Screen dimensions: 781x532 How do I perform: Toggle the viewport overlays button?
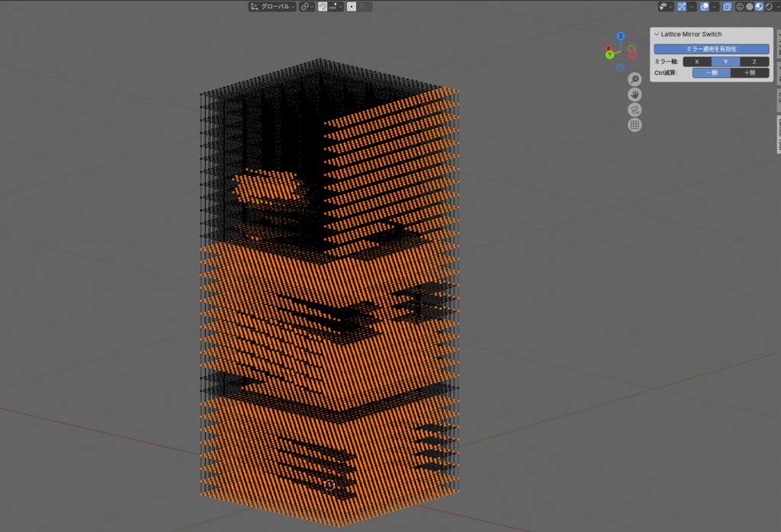coord(705,6)
